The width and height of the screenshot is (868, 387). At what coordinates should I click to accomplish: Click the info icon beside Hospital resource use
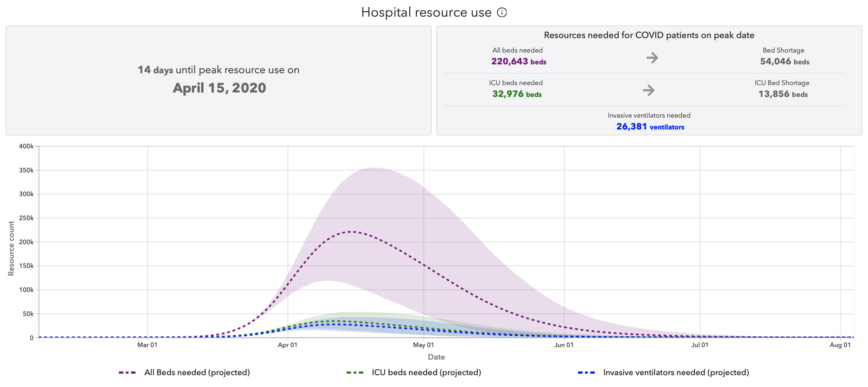(501, 13)
